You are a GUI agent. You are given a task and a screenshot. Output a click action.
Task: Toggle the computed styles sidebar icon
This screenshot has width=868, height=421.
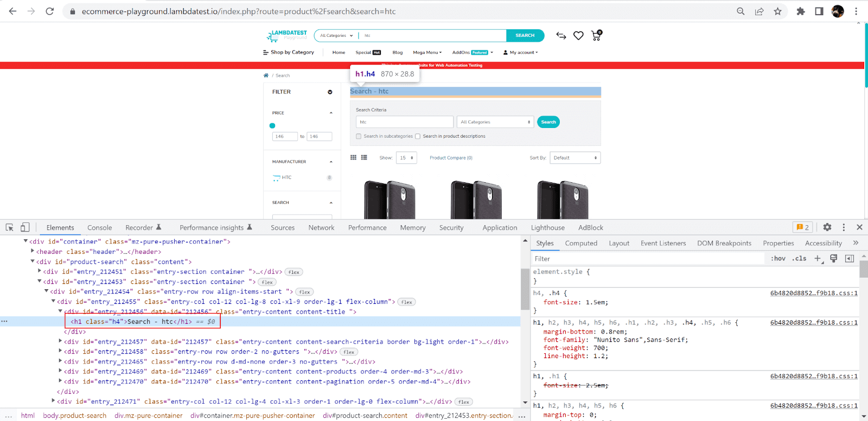click(850, 258)
